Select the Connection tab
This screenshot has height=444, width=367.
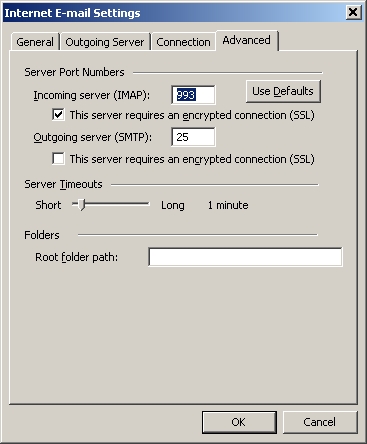[183, 42]
